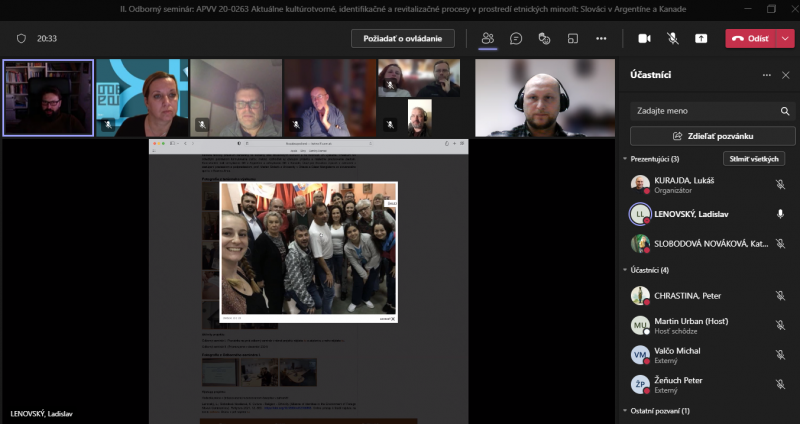Viewport: 800px width, 424px height.
Task: Toggle the participants panel icon
Action: (488, 38)
